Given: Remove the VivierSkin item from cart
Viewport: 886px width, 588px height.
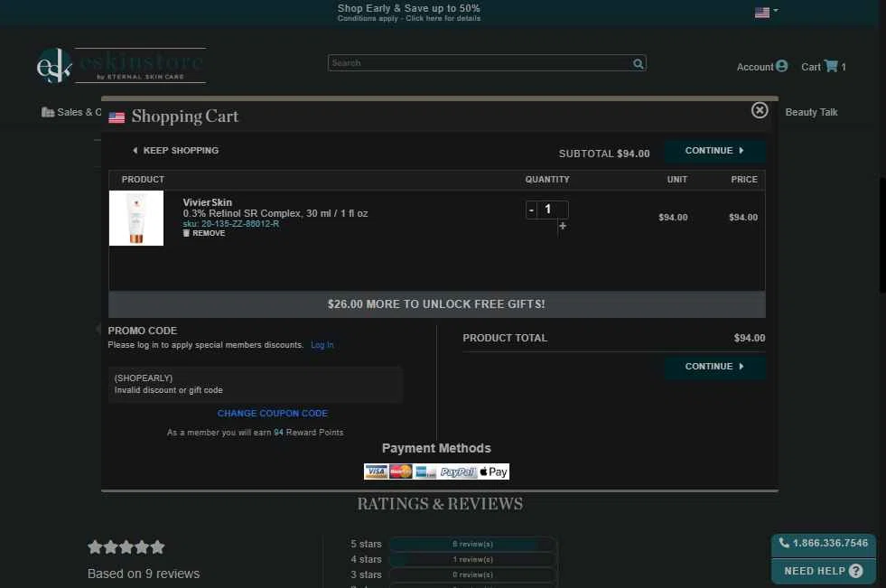Looking at the screenshot, I should tap(204, 233).
